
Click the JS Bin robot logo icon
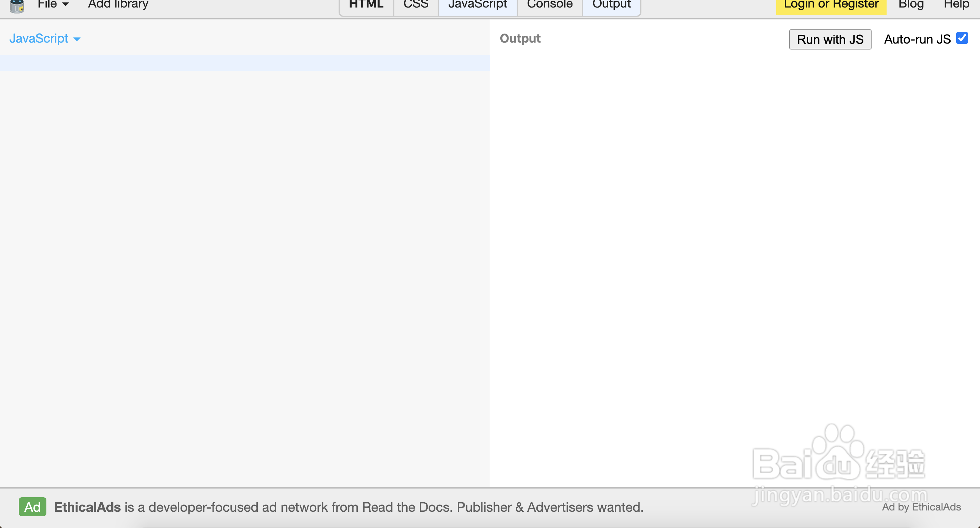(x=17, y=6)
